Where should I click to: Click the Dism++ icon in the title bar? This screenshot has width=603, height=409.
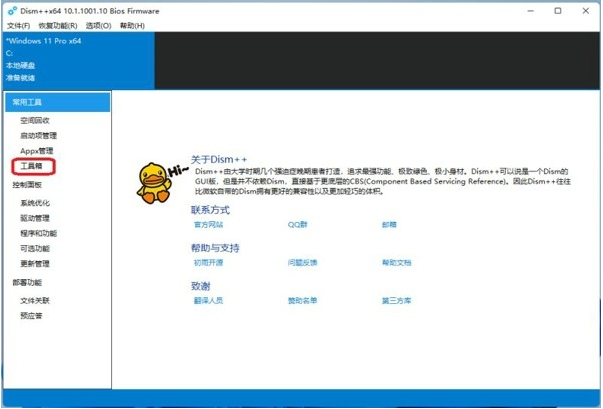pos(11,9)
